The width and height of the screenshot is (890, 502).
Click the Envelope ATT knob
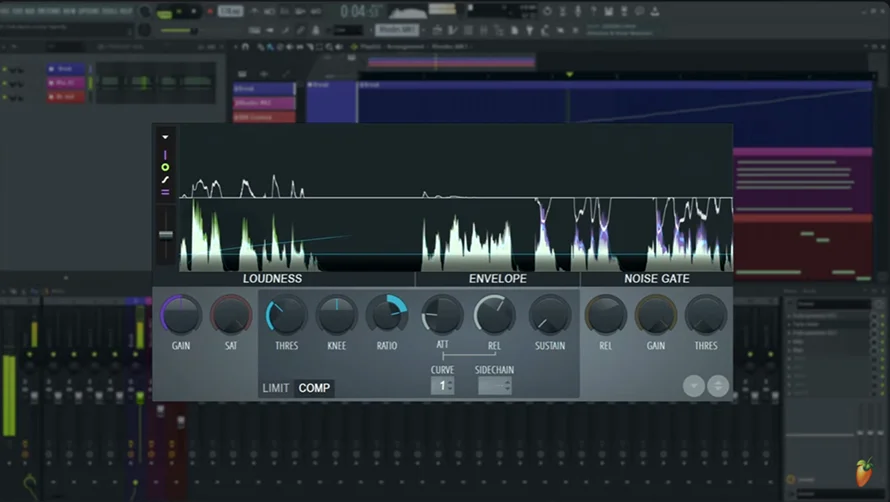442,315
